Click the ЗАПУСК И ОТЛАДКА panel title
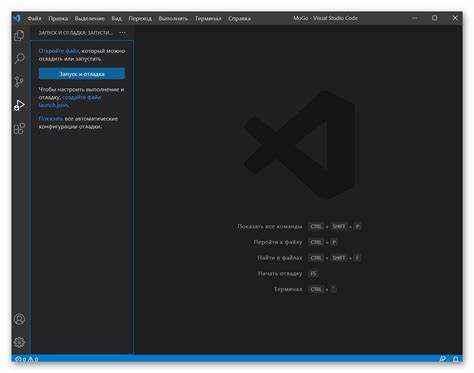 coord(75,33)
